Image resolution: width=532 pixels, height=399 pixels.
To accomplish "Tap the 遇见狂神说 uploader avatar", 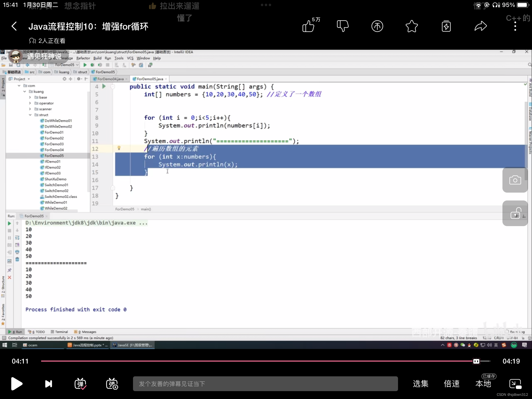I will (x=16, y=57).
